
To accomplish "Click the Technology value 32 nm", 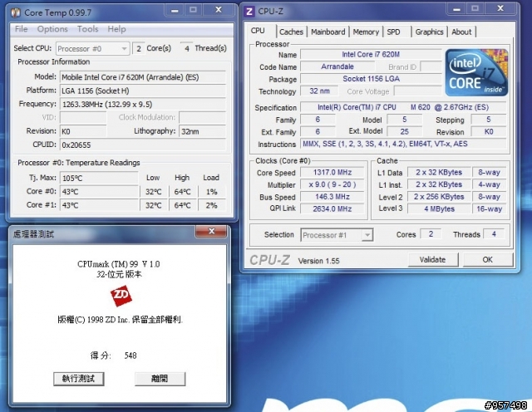I will pos(319,91).
